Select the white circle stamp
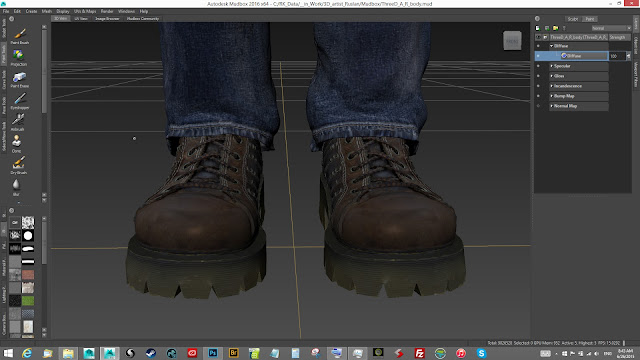 (28, 236)
